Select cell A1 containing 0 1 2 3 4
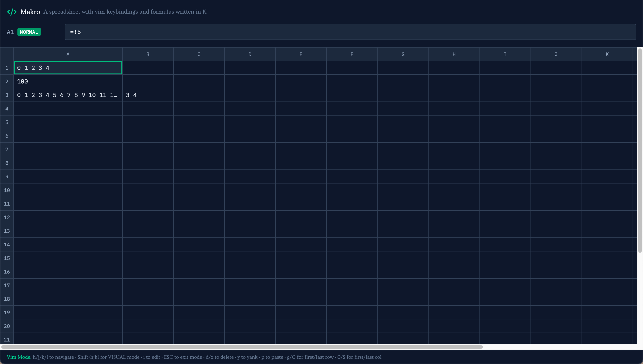Viewport: 643px width, 364px height. click(x=68, y=68)
